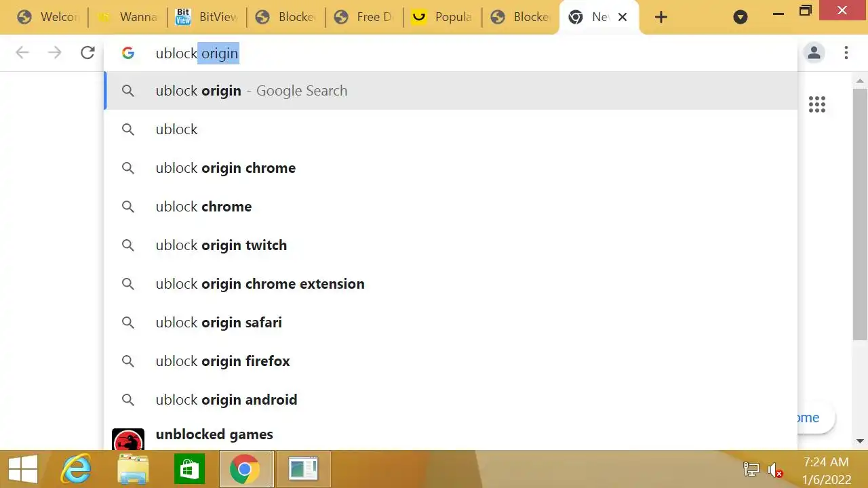Open the tab search dropdown arrow
Screen dimensions: 868x488
(x=741, y=17)
